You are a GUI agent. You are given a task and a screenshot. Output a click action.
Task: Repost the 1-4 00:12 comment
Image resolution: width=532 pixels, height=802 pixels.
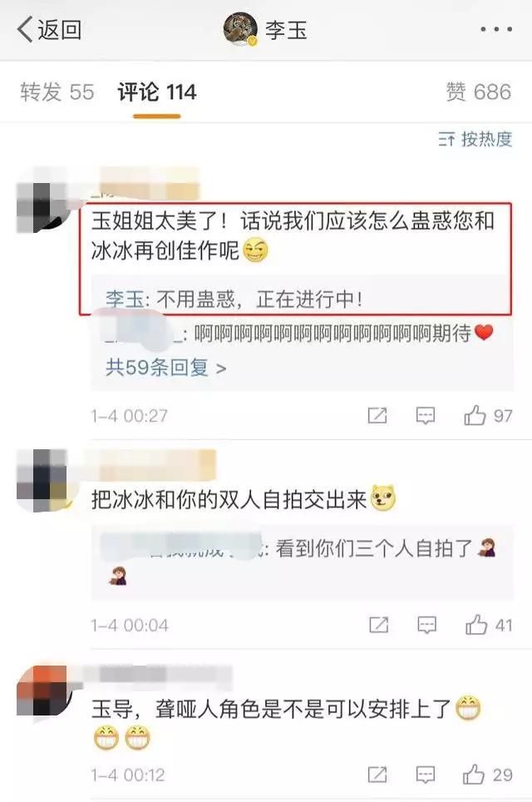click(377, 775)
